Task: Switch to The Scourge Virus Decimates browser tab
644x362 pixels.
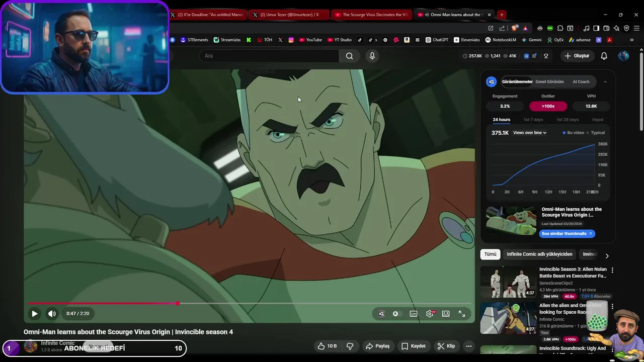Action: (x=371, y=15)
